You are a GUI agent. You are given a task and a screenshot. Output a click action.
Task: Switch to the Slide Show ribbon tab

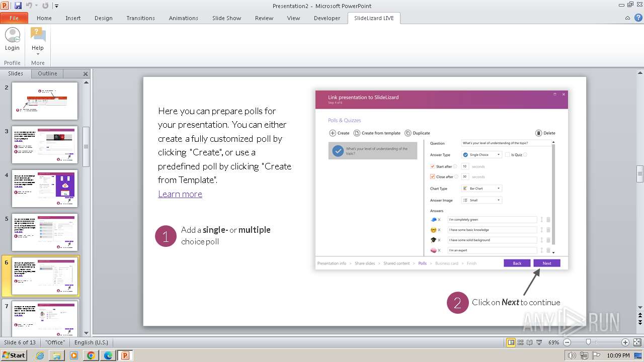coord(226,18)
